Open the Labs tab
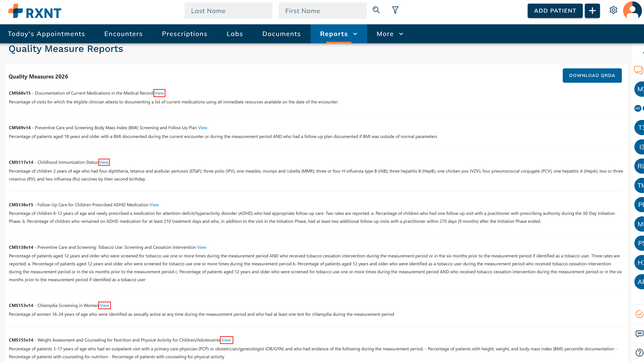Viewport: 644px width, 362px height. coord(235,34)
